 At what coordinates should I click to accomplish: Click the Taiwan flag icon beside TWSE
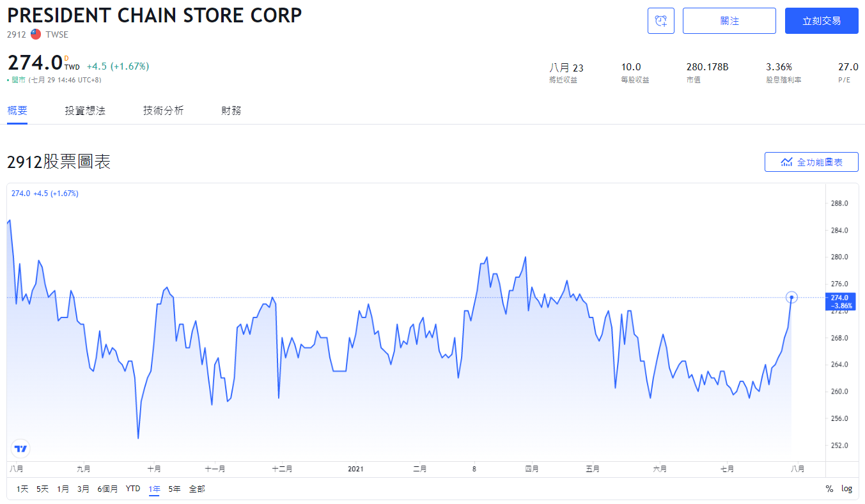point(36,34)
